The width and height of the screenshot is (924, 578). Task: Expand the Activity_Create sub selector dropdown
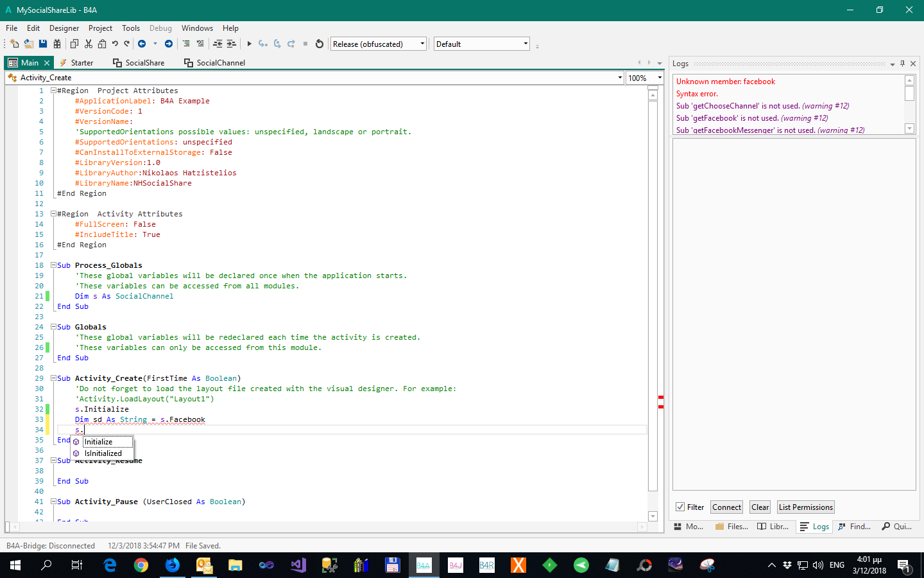(x=620, y=78)
